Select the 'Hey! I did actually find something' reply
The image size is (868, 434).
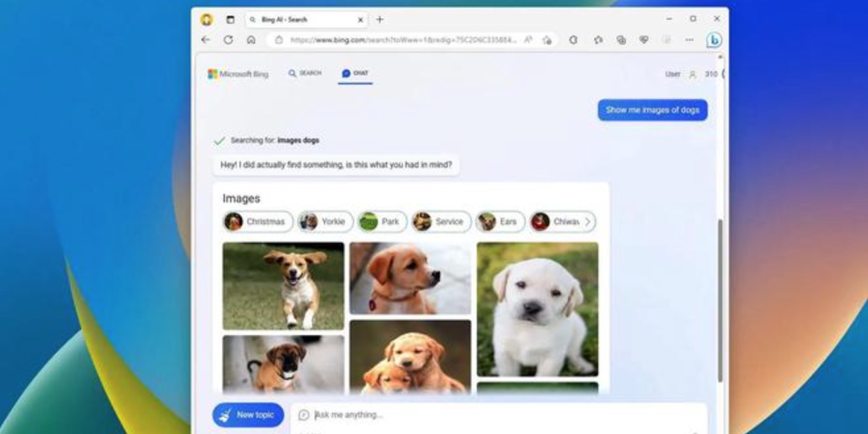(x=336, y=165)
